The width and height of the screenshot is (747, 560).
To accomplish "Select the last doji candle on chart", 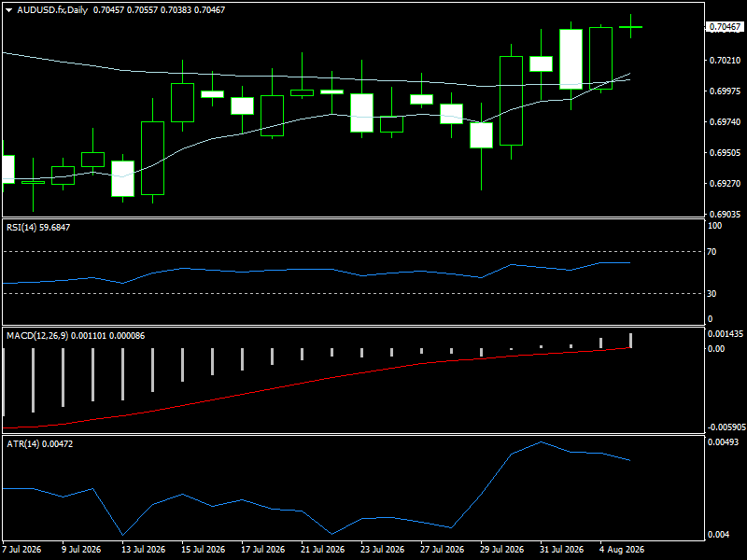I will 630,27.
